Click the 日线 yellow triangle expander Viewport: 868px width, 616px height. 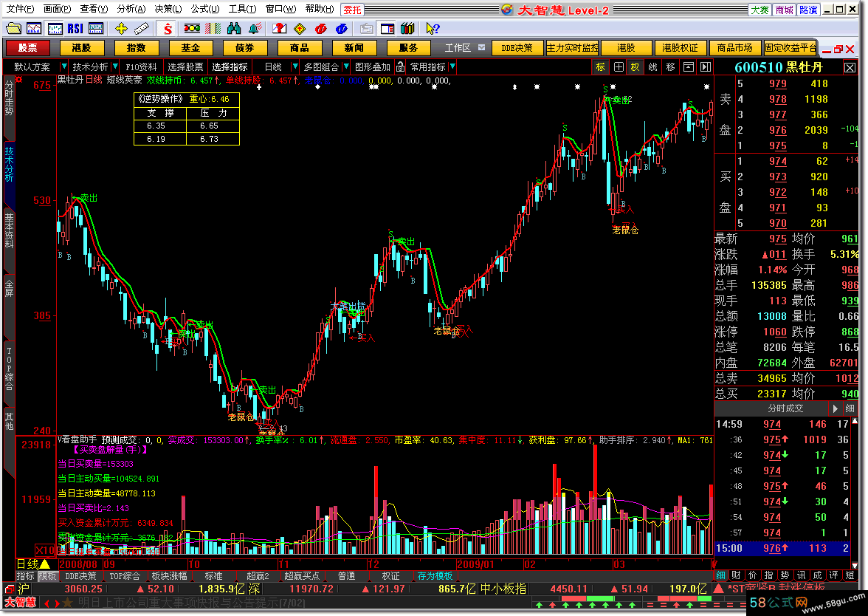[45, 564]
